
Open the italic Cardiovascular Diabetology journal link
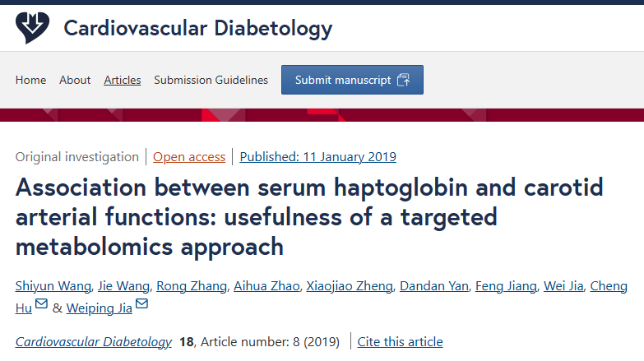pos(93,342)
